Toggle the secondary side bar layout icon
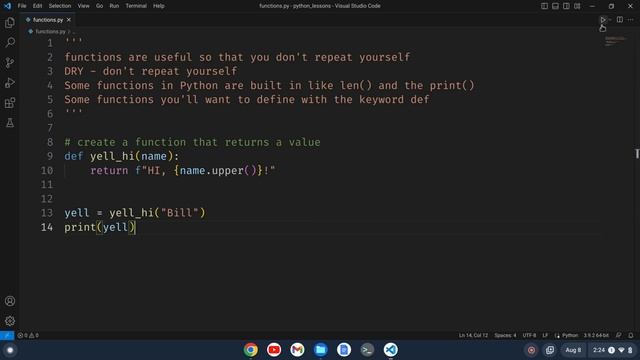 coord(566,6)
